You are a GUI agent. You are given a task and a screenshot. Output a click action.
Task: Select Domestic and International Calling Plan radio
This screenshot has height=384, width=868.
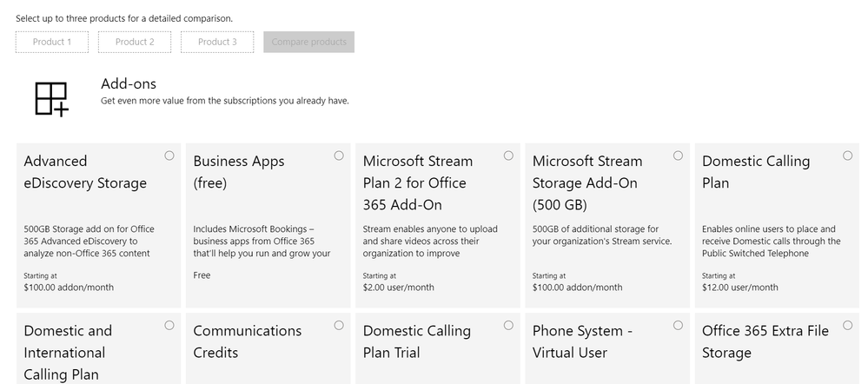coord(169,325)
